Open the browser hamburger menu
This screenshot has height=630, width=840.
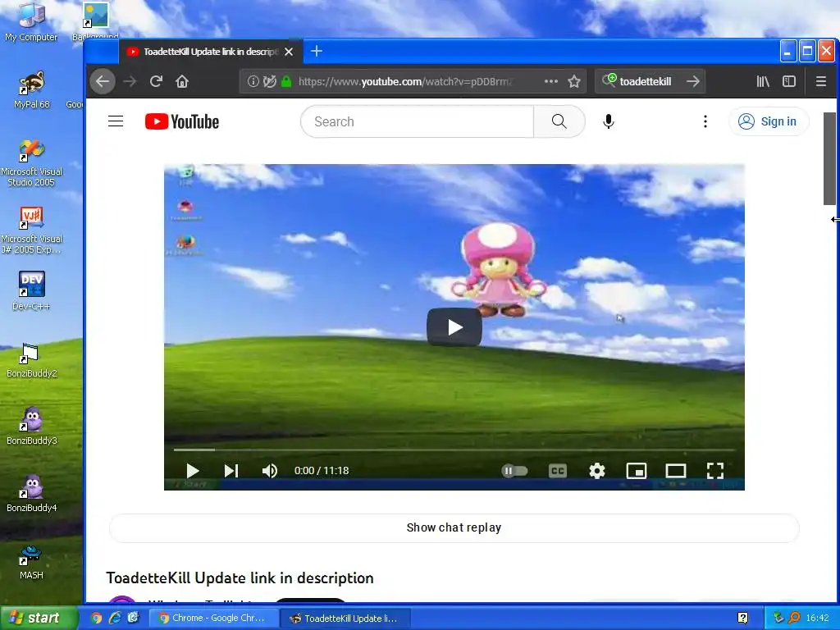[820, 81]
